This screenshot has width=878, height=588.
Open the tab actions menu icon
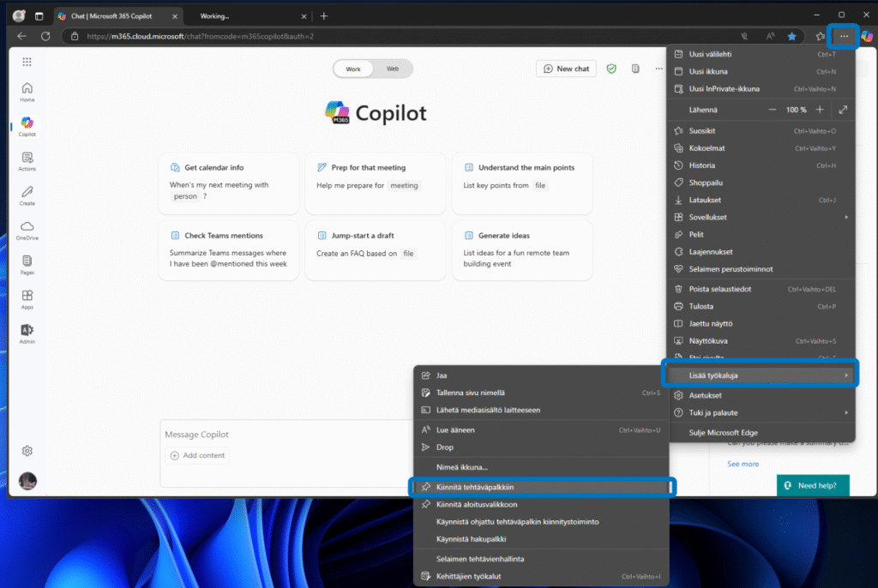(x=39, y=15)
